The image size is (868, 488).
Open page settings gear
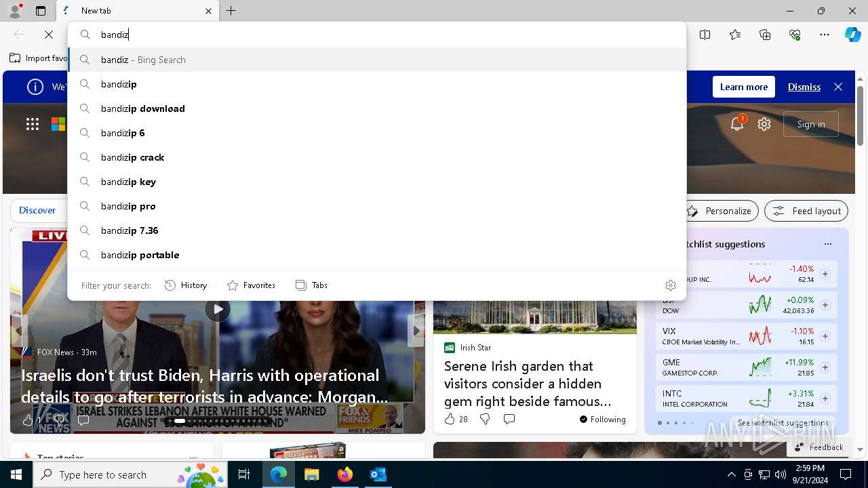click(764, 124)
